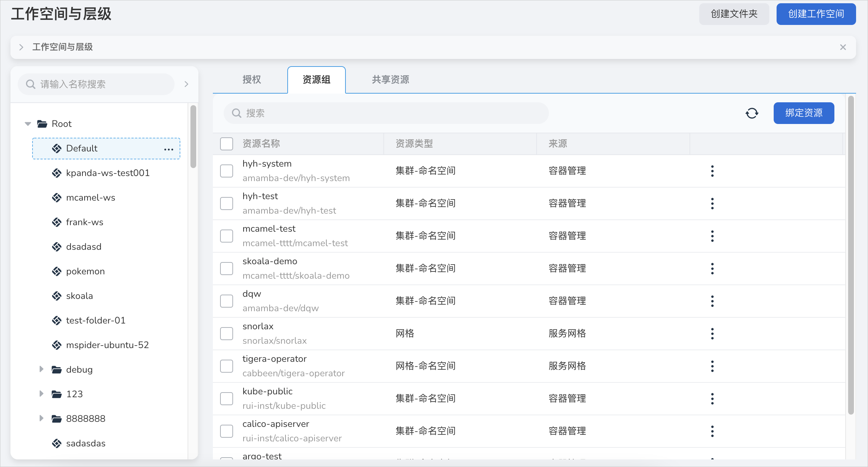Open the kebab menu for dqw row

[x=712, y=301]
